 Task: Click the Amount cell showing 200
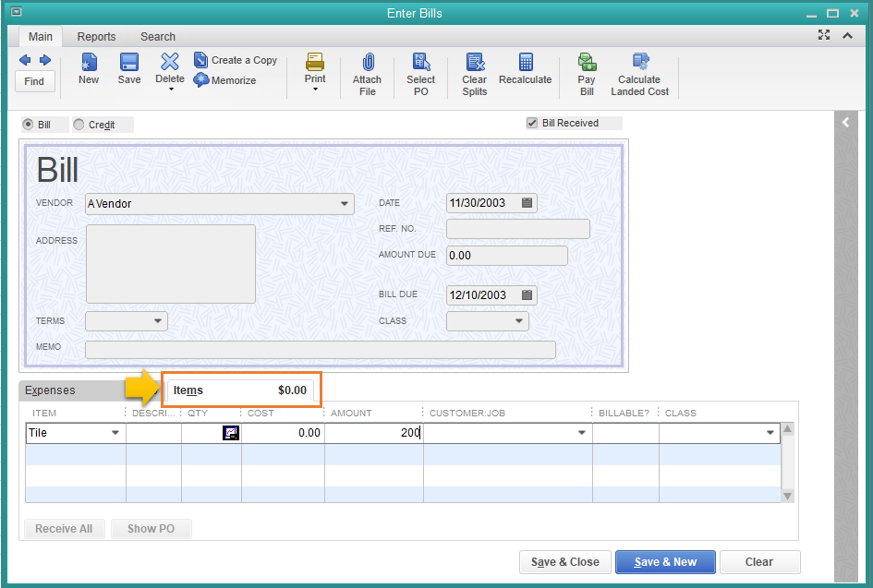pyautogui.click(x=373, y=433)
